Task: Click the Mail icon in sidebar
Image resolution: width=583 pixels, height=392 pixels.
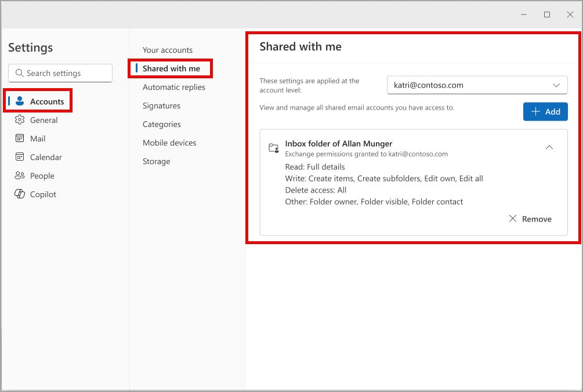Action: click(x=20, y=138)
